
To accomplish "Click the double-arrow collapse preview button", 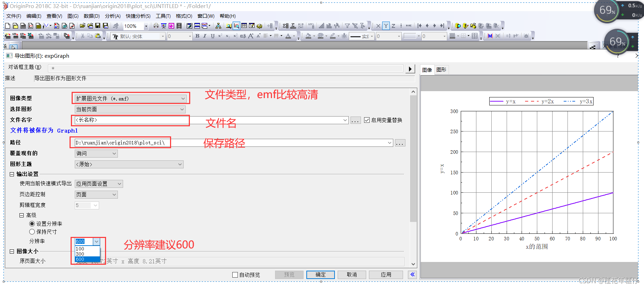I will click(412, 275).
